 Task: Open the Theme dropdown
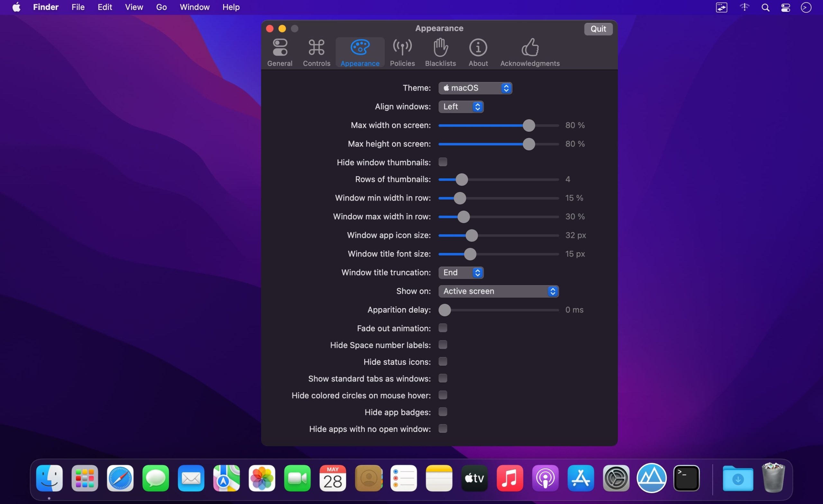[x=475, y=88]
